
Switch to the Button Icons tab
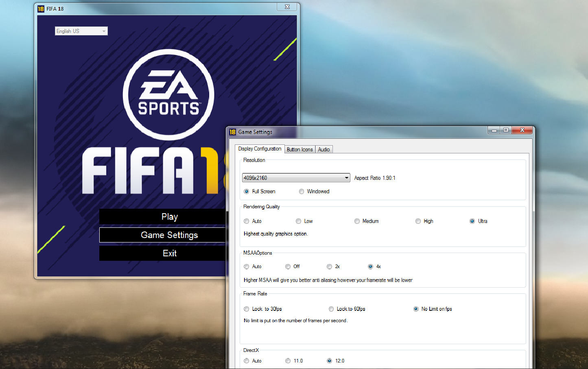(x=299, y=149)
